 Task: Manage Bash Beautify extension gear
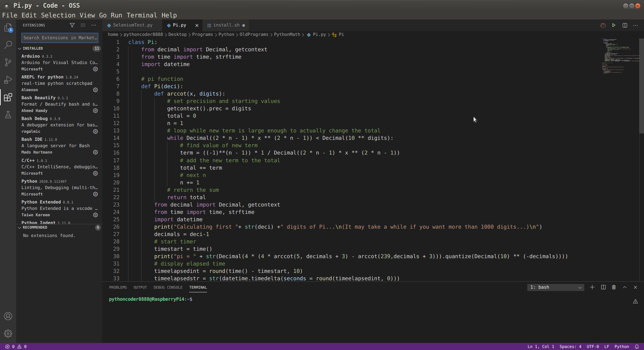point(96,111)
